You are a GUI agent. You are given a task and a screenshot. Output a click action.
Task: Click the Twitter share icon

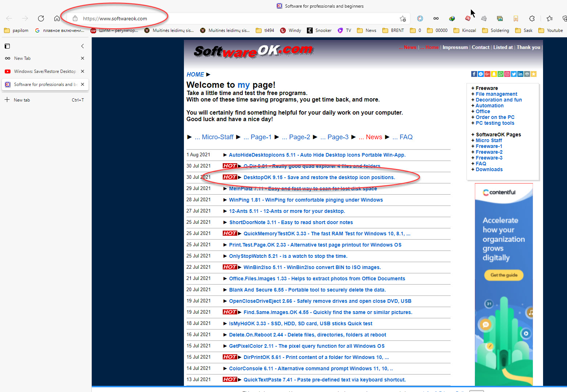(x=514, y=74)
